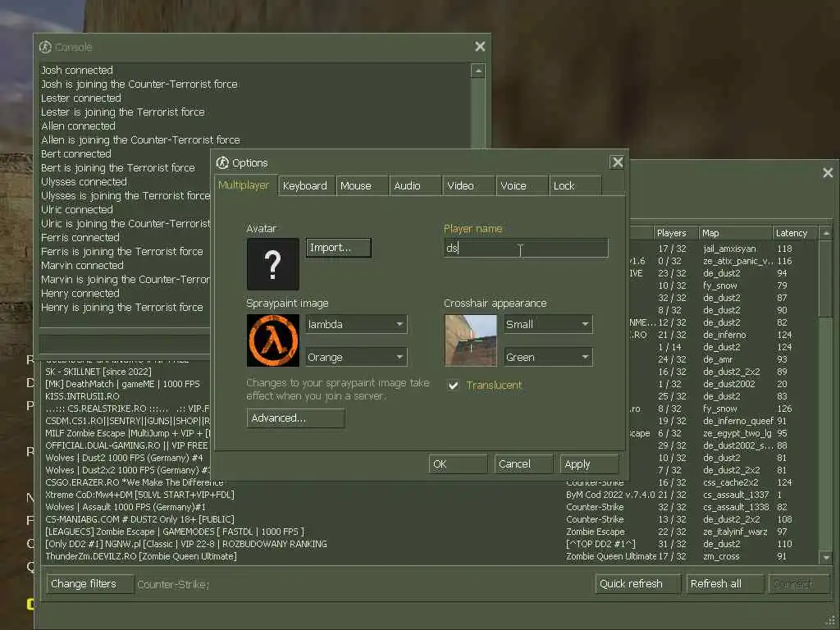
Task: Confirm Options dialog with OK
Action: pyautogui.click(x=458, y=464)
